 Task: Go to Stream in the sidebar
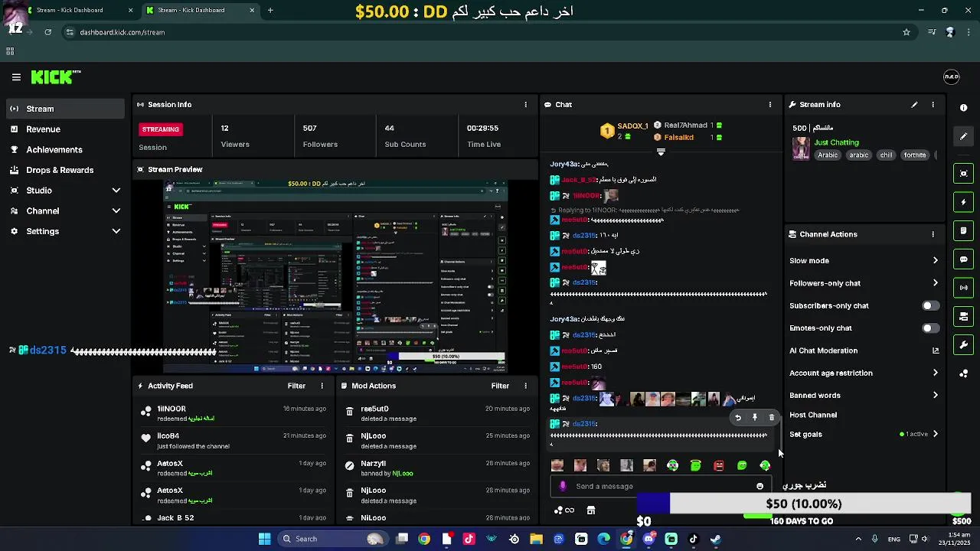click(x=65, y=109)
